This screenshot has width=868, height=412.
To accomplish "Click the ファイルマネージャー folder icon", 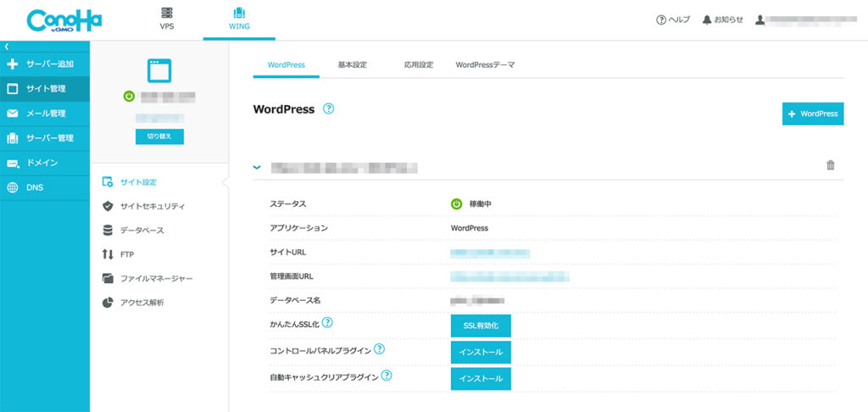I will pyautogui.click(x=108, y=278).
